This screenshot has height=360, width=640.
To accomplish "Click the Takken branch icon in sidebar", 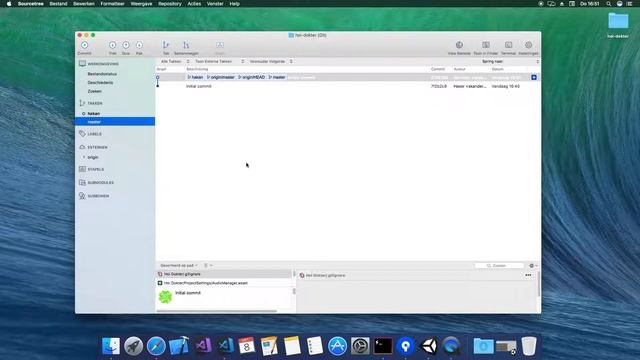I will (82, 103).
